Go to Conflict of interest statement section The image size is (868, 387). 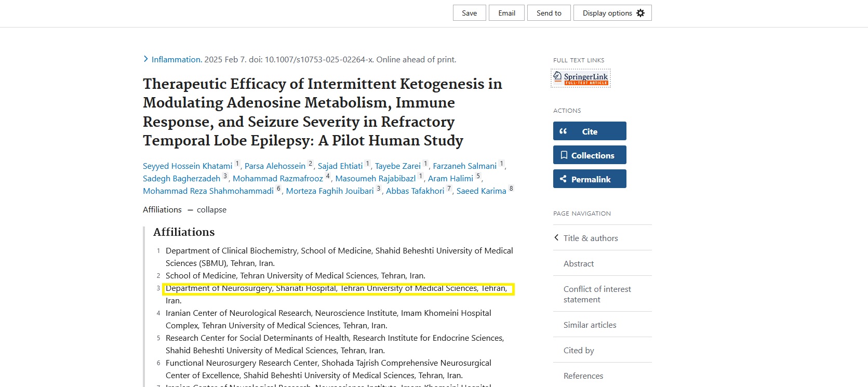click(597, 294)
